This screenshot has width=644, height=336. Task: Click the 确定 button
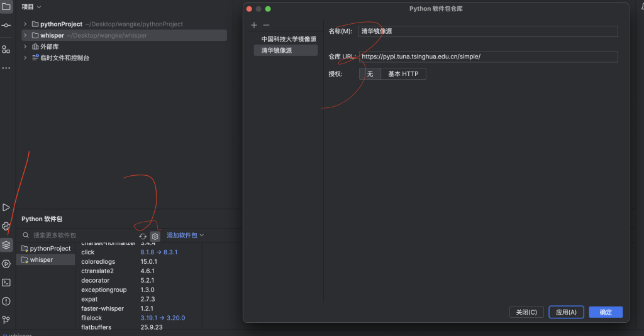[x=605, y=312]
